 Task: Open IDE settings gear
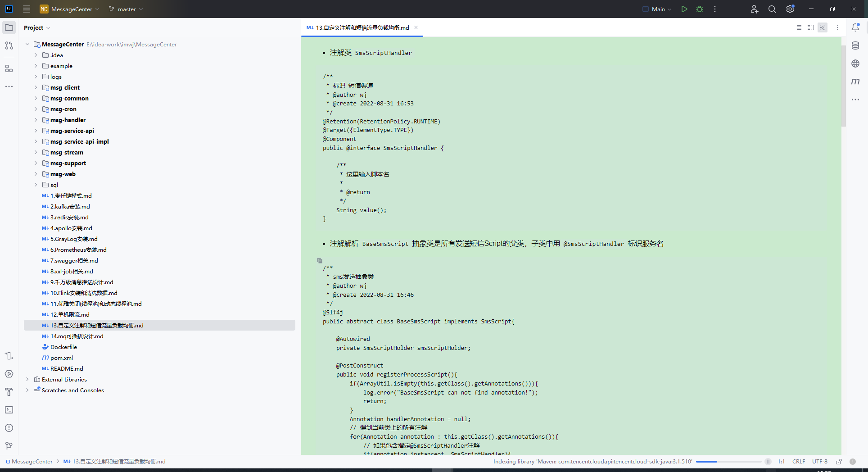(x=790, y=9)
